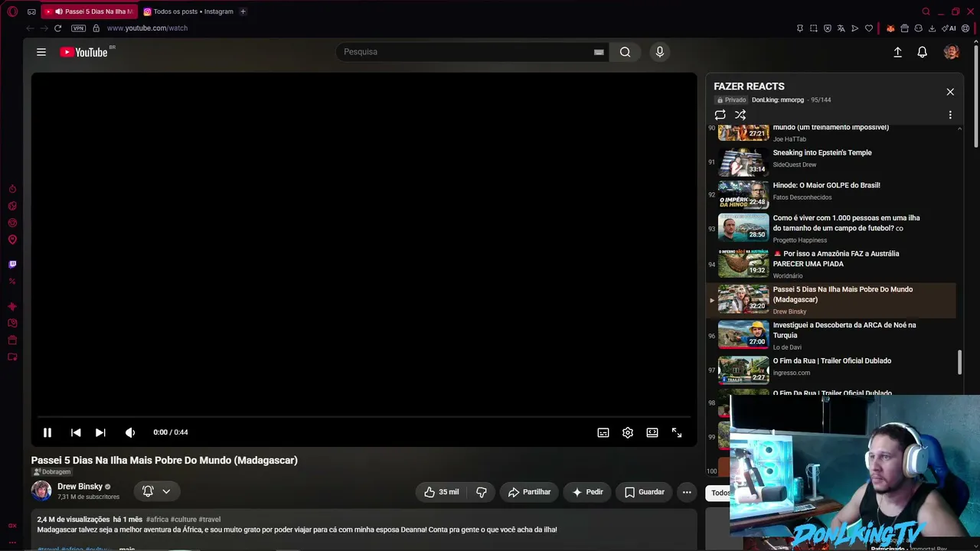
Task: Click the Guardar save button
Action: tap(644, 492)
